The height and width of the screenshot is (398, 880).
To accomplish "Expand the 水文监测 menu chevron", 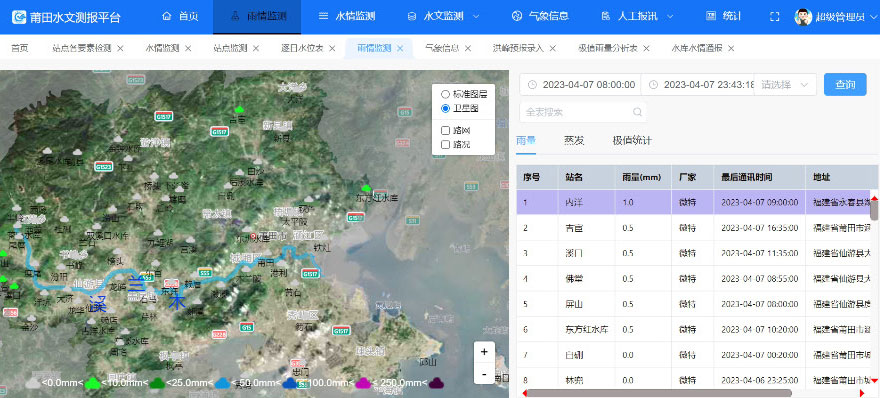I will [x=476, y=16].
